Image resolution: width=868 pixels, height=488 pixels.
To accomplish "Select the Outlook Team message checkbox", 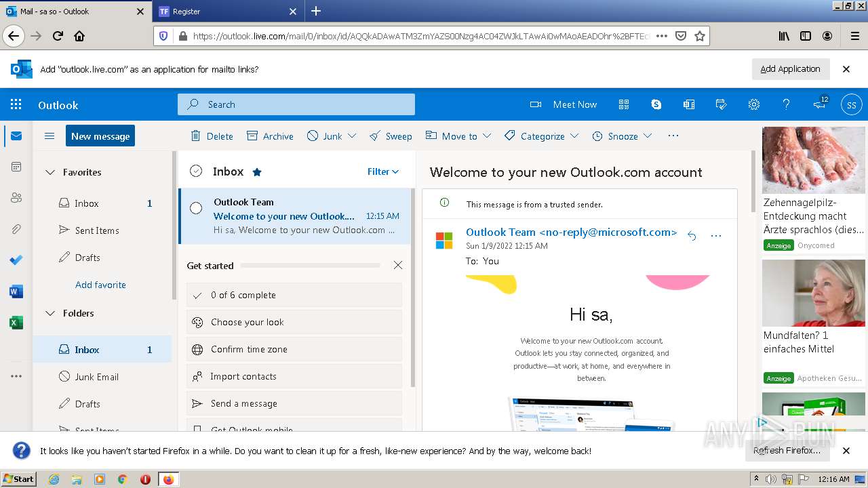I will 196,208.
